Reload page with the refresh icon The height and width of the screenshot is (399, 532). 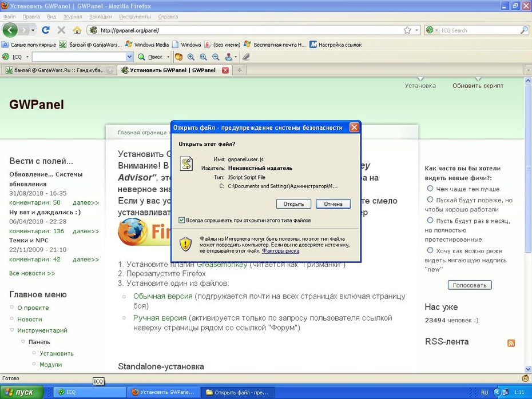pos(45,30)
